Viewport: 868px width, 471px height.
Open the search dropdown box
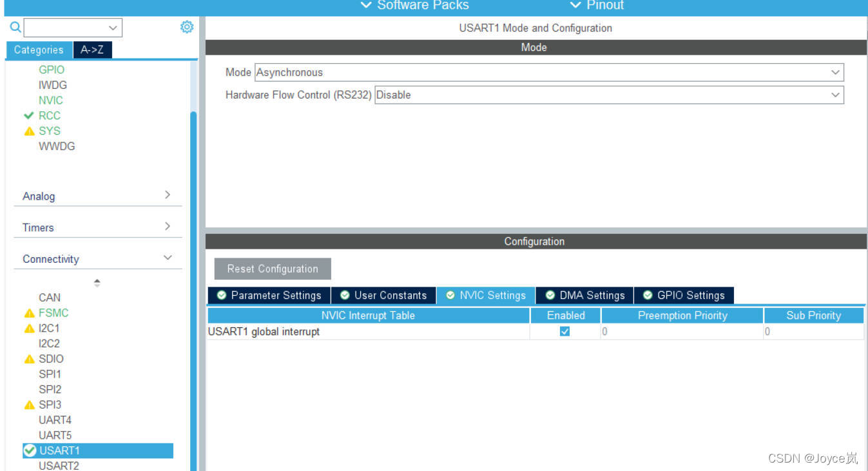pos(73,28)
